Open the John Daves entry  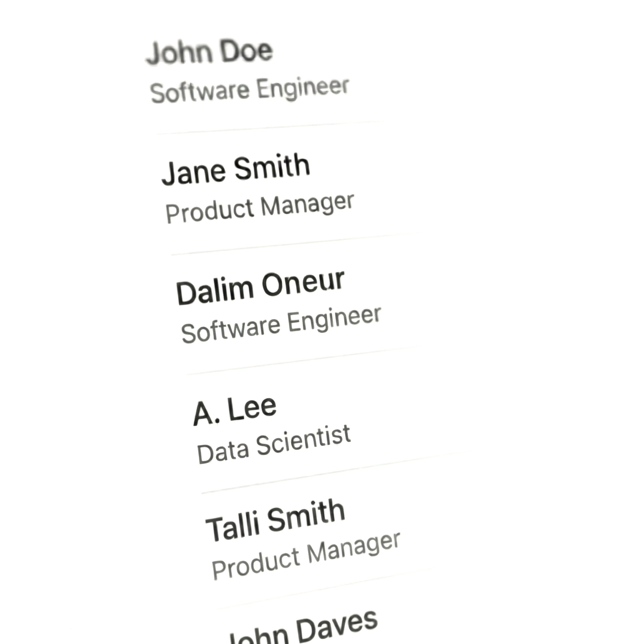coord(303,630)
